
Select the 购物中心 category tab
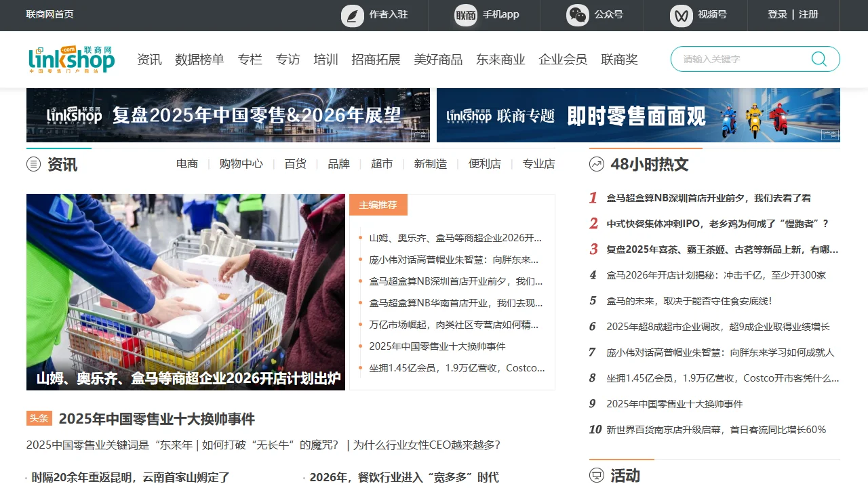(x=241, y=164)
